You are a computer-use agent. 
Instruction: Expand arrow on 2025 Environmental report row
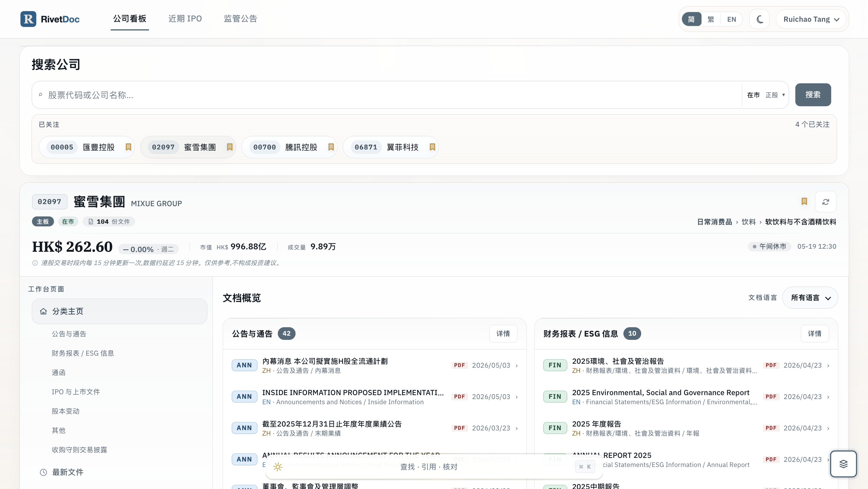tap(828, 397)
